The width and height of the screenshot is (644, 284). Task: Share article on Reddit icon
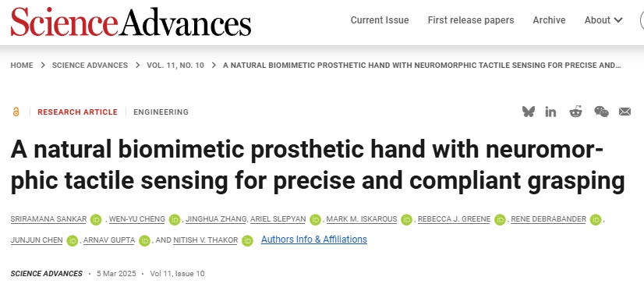(x=576, y=112)
